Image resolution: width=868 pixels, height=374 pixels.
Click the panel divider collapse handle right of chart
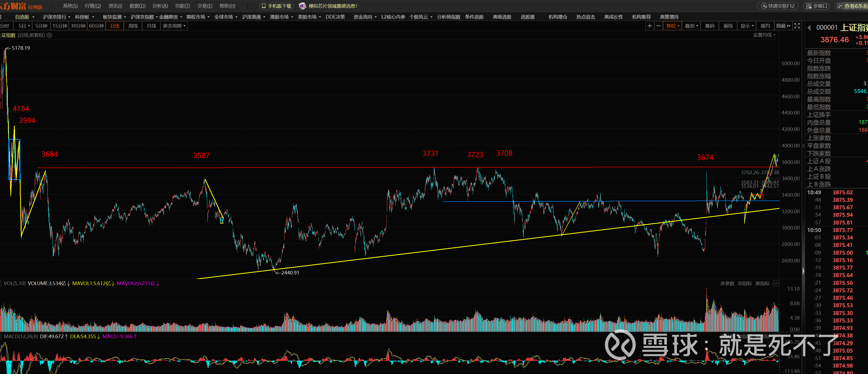click(x=803, y=271)
